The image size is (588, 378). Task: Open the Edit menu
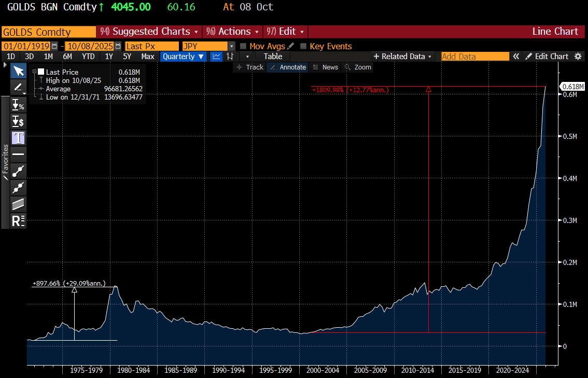[x=285, y=32]
